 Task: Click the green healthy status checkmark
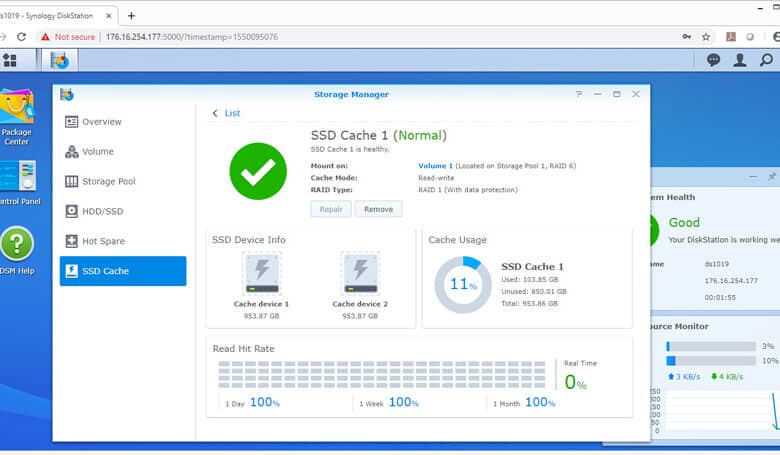tap(258, 171)
